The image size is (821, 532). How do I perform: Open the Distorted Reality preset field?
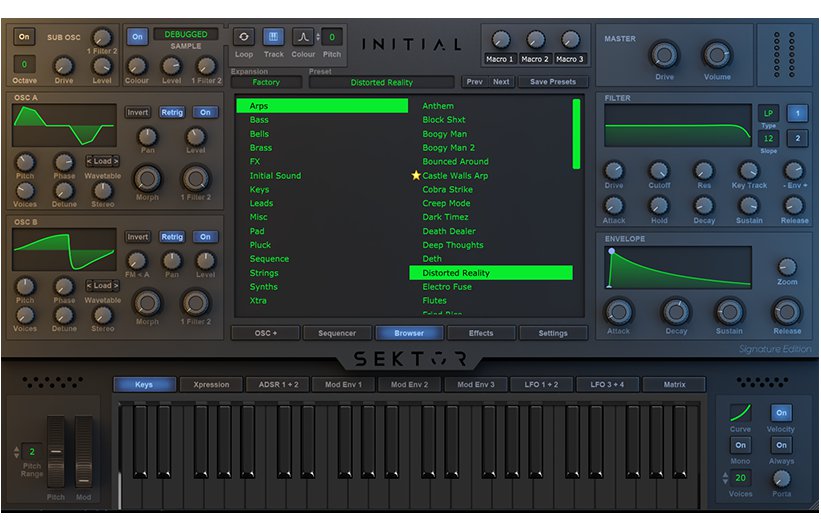tap(381, 82)
